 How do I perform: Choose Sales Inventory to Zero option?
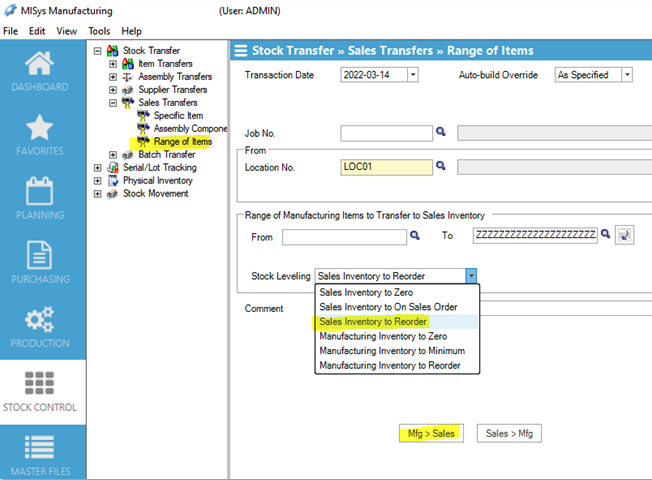click(x=398, y=292)
